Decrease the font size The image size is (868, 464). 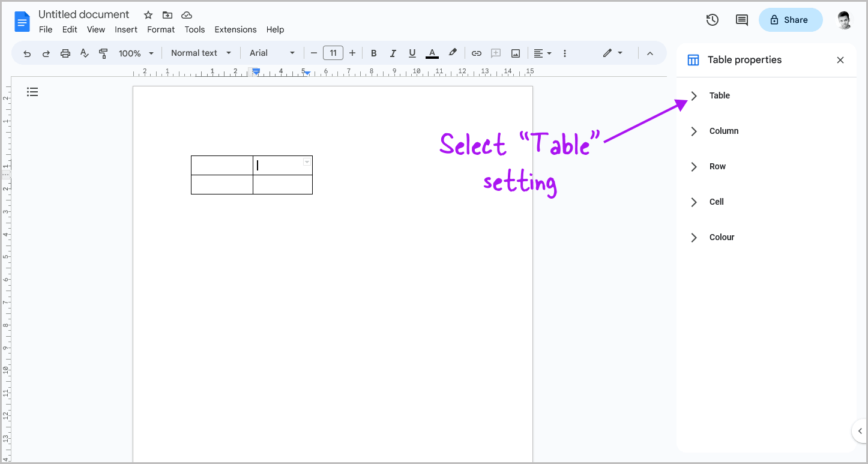coord(313,53)
